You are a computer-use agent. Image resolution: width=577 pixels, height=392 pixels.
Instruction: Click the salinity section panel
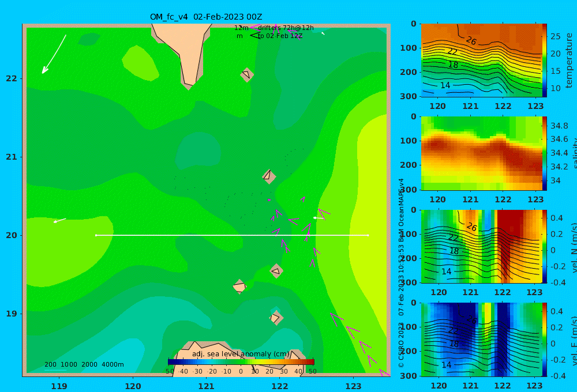481,153
